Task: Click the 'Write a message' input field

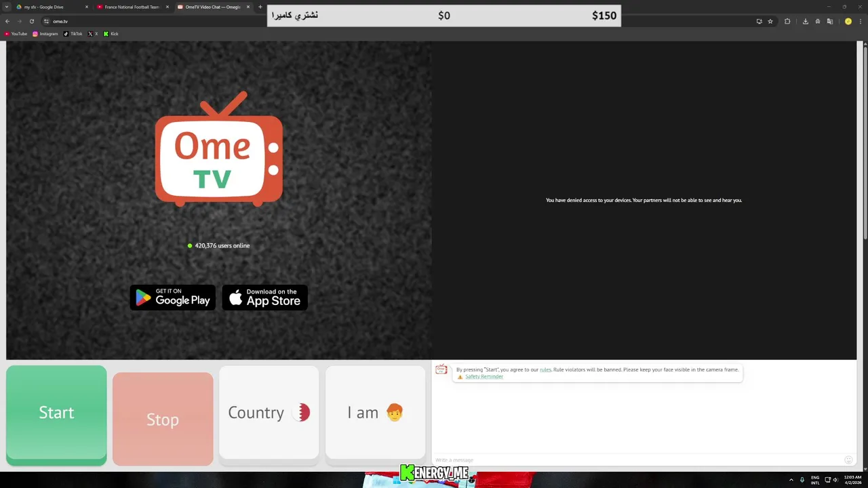Action: 637,460
